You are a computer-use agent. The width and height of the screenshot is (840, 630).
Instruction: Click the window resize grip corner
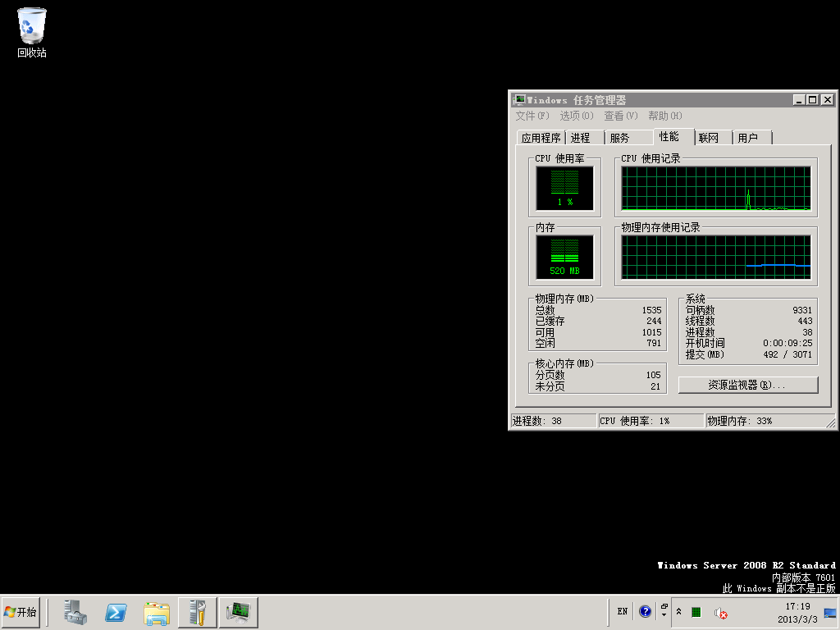click(831, 423)
